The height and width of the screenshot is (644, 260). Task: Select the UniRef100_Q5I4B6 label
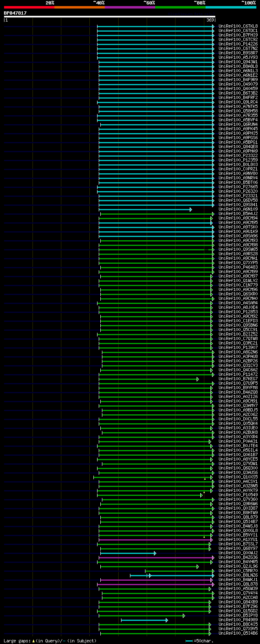pyautogui.click(x=238, y=633)
